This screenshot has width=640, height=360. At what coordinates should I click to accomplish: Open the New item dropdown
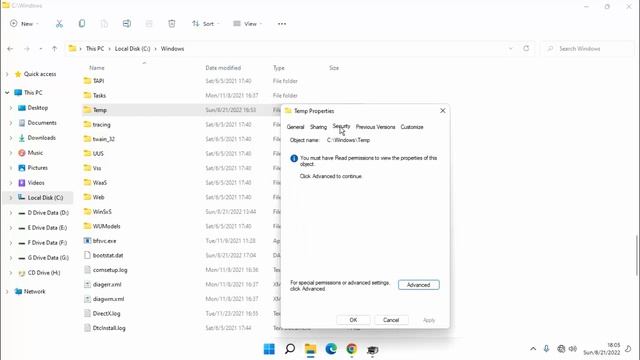tap(24, 24)
